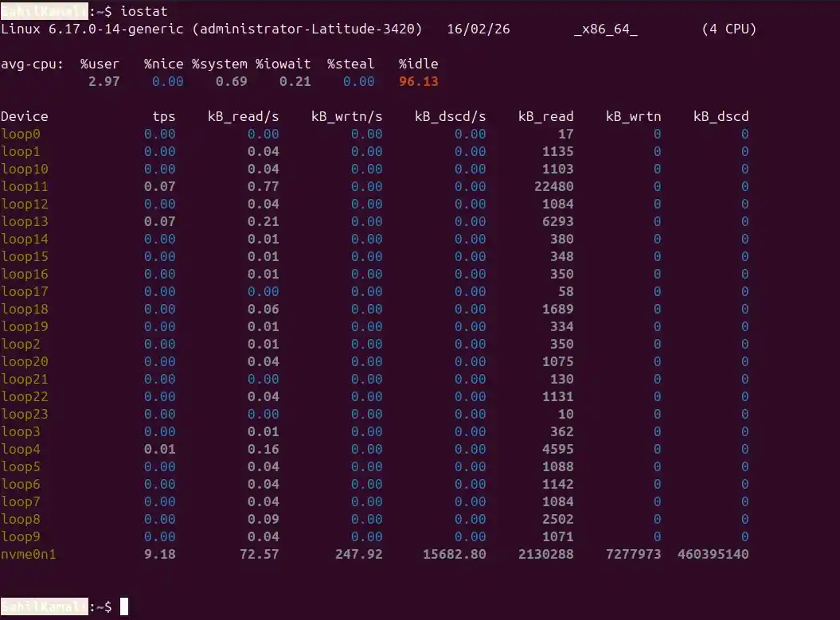The width and height of the screenshot is (840, 620).
Task: Select the kernel version text Linux 6.17.0-14-generic
Action: (x=92, y=29)
